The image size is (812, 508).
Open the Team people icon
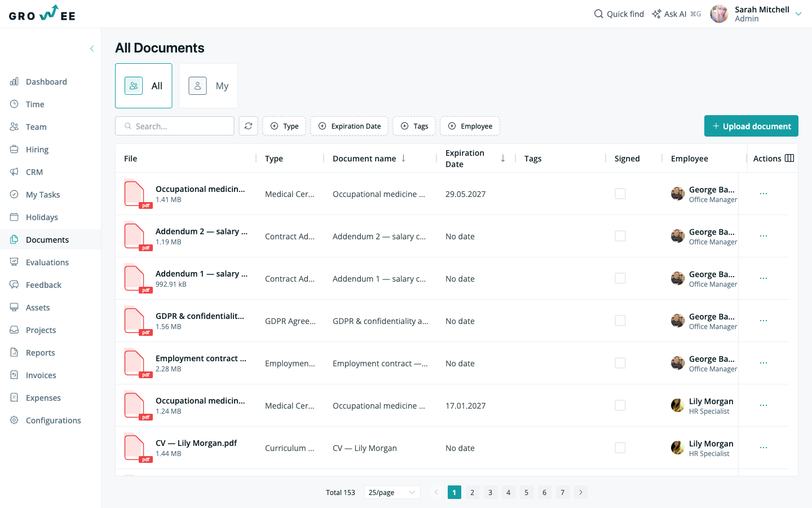click(x=14, y=127)
